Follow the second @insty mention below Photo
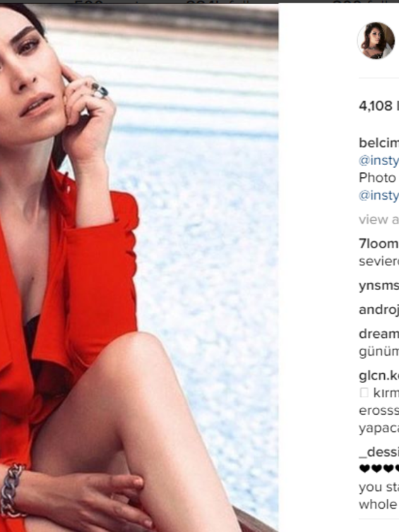 click(x=379, y=195)
